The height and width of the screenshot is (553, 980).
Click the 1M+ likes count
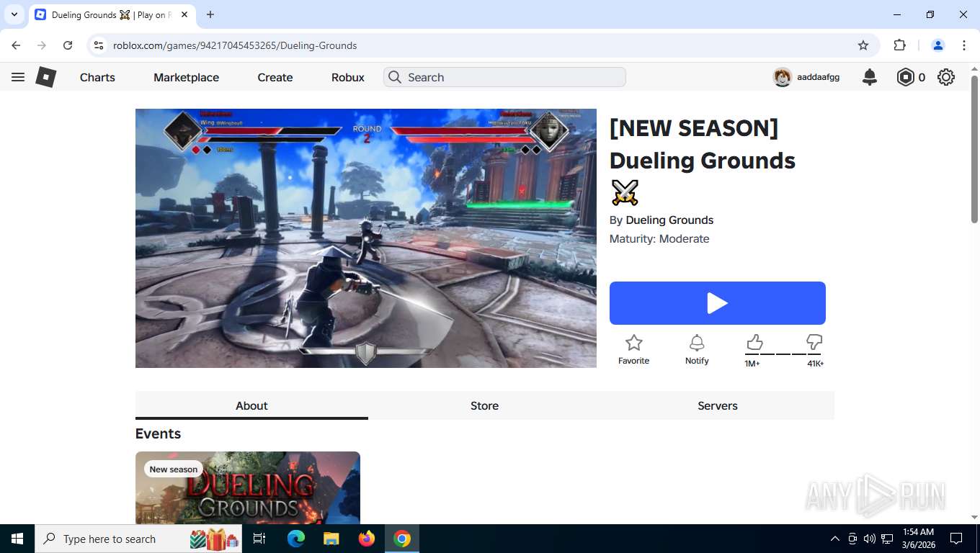(752, 364)
